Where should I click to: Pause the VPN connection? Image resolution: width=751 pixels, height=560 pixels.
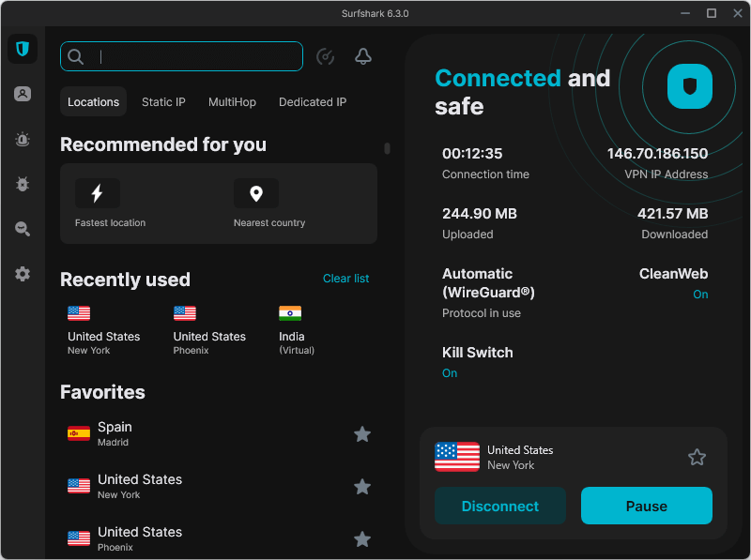tap(646, 506)
